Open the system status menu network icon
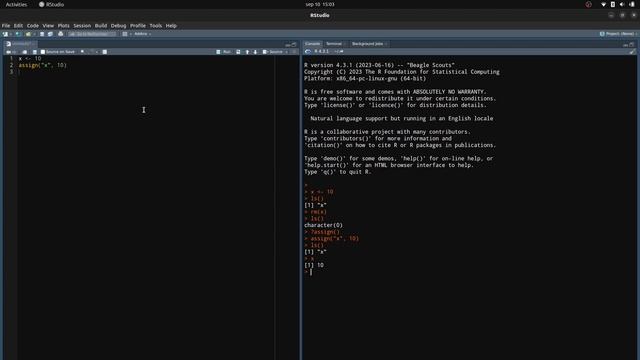 pos(603,4)
